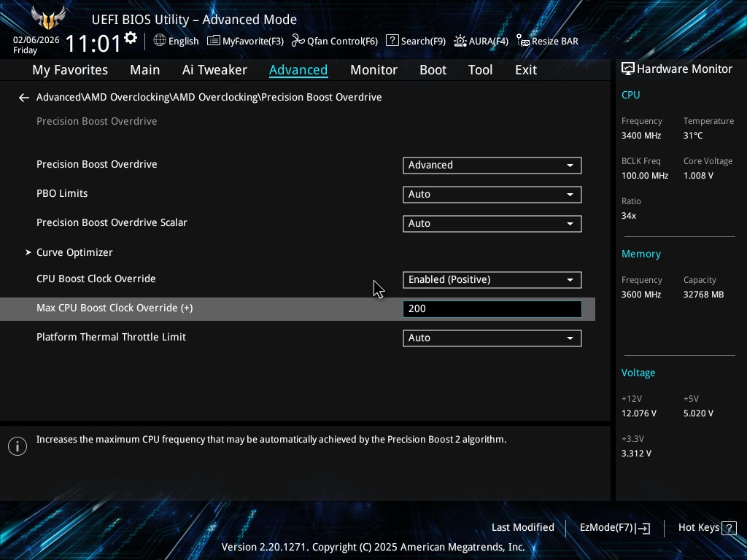Screen dimensions: 747x560
Task: Switch to the Main tab
Action: pos(145,70)
